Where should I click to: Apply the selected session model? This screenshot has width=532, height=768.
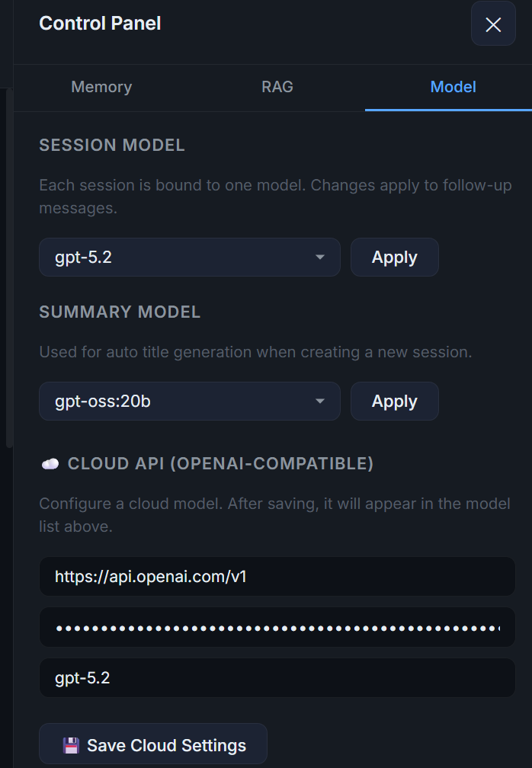click(x=394, y=258)
